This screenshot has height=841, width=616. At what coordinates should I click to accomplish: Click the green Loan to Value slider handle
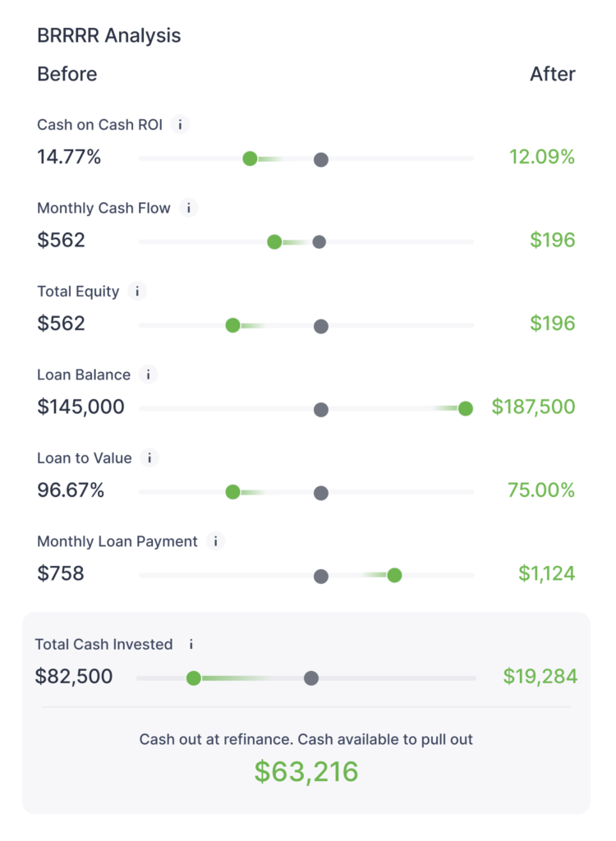click(x=232, y=492)
